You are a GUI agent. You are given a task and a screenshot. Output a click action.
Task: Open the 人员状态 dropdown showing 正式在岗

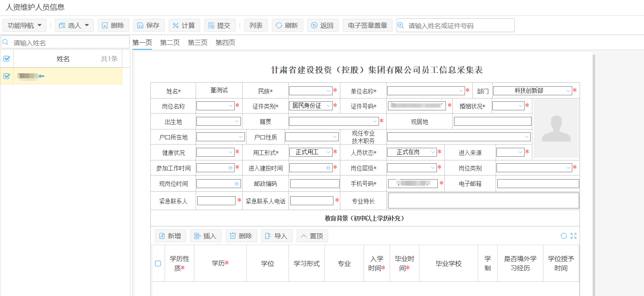[x=412, y=152]
